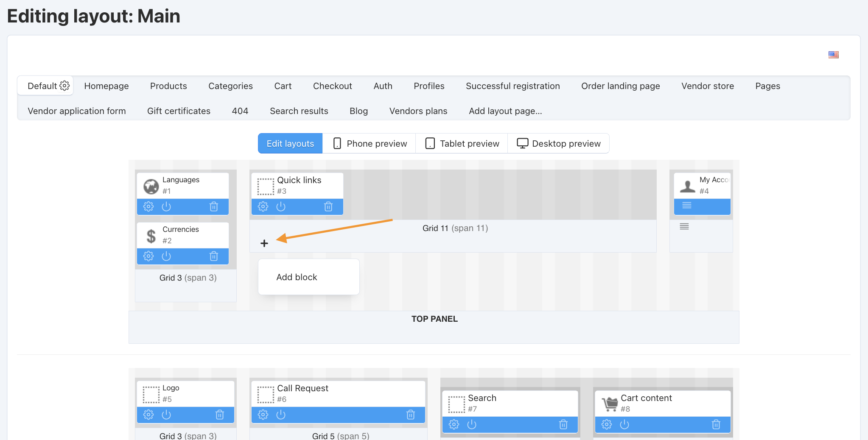This screenshot has width=868, height=440.
Task: Open the Gift certificates tab
Action: tap(179, 111)
